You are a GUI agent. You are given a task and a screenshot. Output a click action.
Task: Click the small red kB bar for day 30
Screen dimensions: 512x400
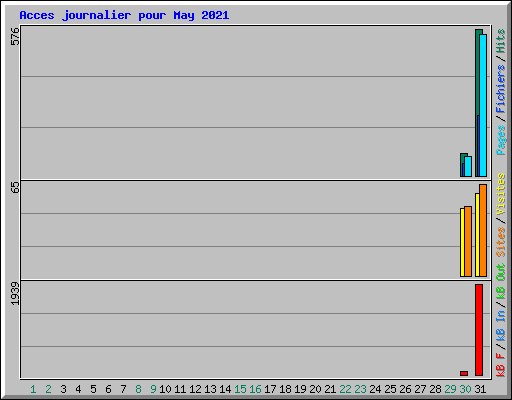(x=464, y=373)
